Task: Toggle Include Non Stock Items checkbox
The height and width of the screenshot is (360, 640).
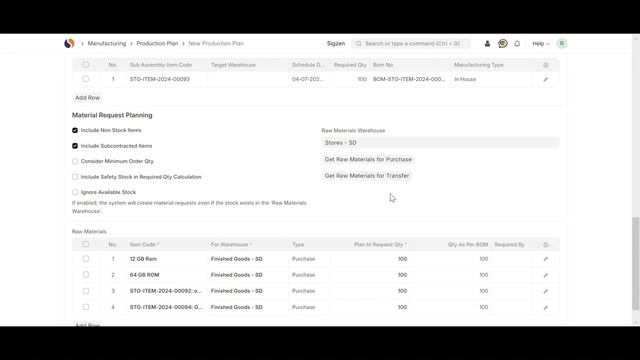Action: tap(75, 130)
